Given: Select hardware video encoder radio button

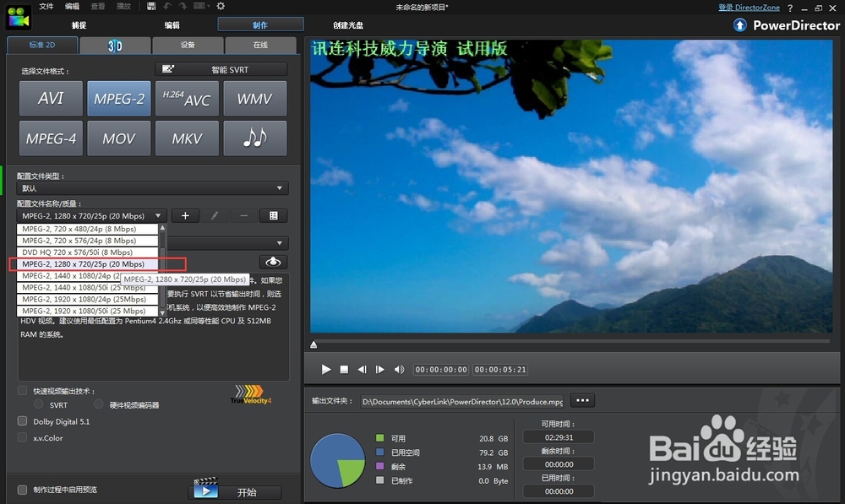Looking at the screenshot, I should pyautogui.click(x=99, y=404).
